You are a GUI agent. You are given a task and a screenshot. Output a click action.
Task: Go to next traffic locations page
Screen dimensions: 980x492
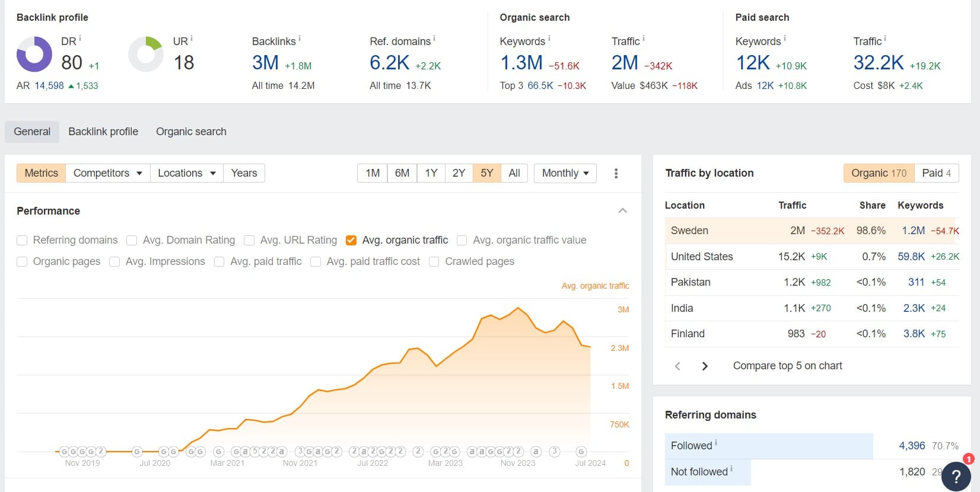click(x=705, y=366)
